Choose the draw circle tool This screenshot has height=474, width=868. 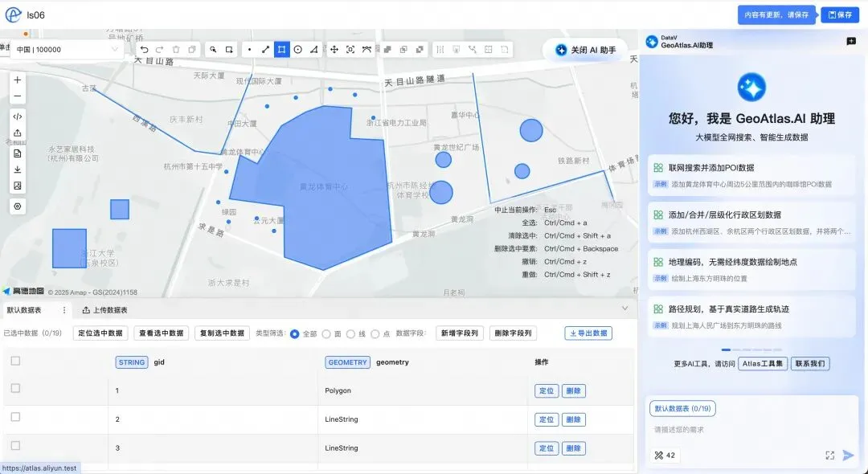[298, 50]
